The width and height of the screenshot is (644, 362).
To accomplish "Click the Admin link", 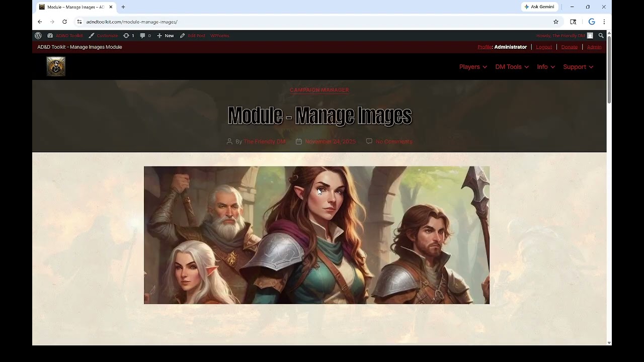I will tap(594, 47).
